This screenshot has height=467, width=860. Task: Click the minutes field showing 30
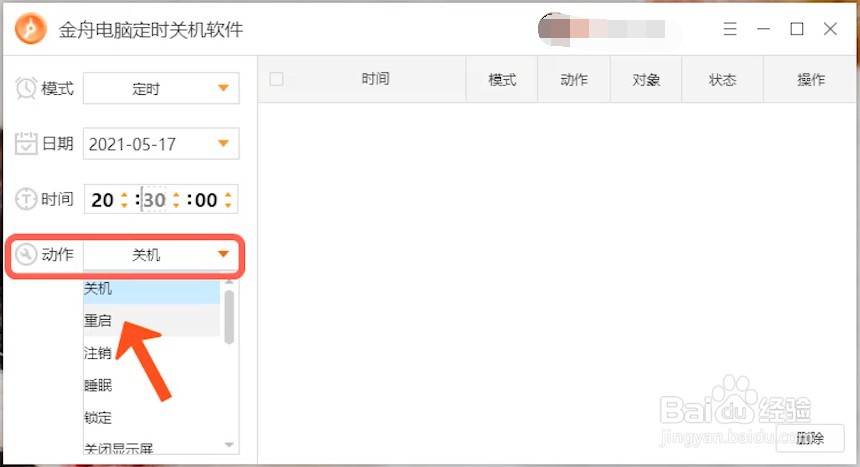(x=154, y=200)
